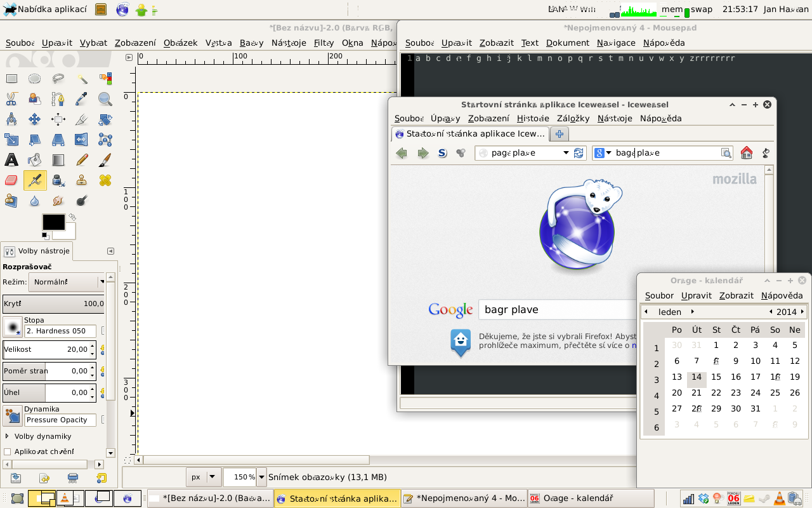Select the Blend gradient tool
Screen dimensions: 812x508
pos(58,159)
